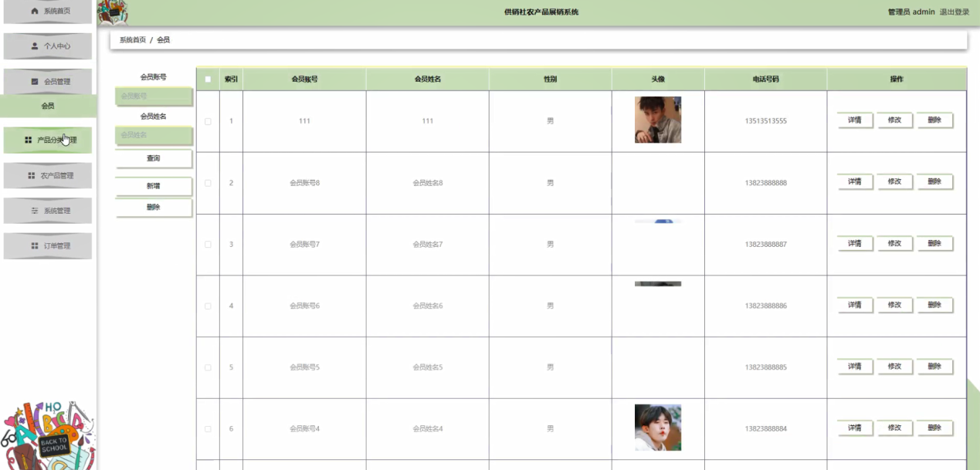Click 详情 for 会员账号5
Screen dimensions: 980x470
pyautogui.click(x=855, y=366)
